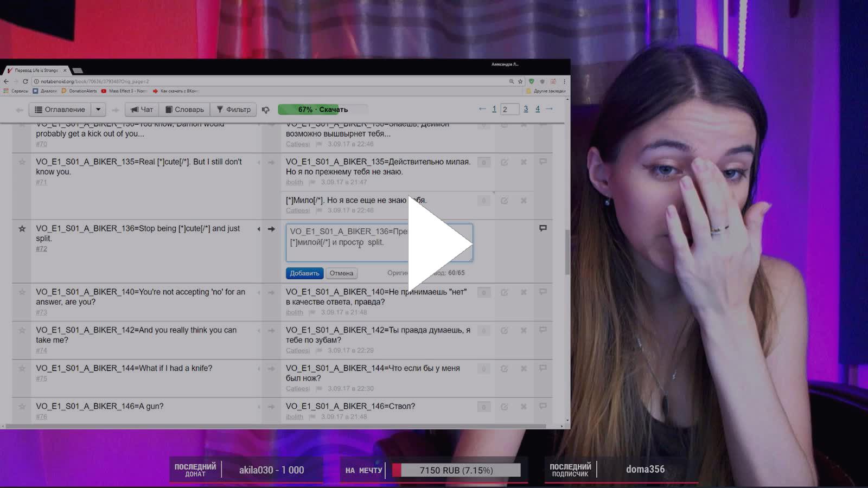Screen dimensions: 868x488
Task: Click the 67% Скачать progress bar
Action: tap(323, 110)
